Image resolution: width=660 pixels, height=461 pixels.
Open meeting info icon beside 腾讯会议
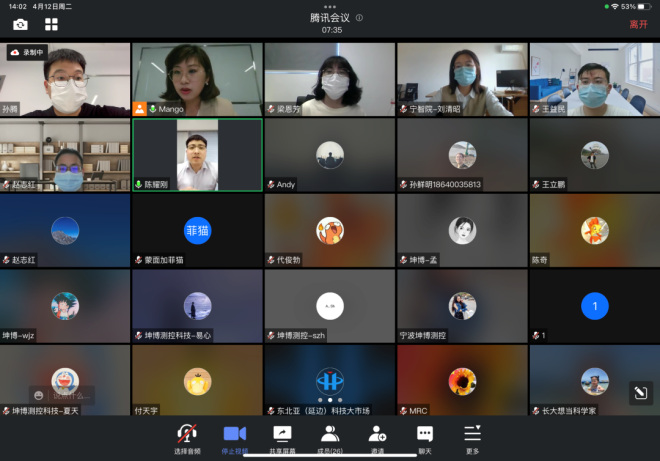tap(359, 17)
